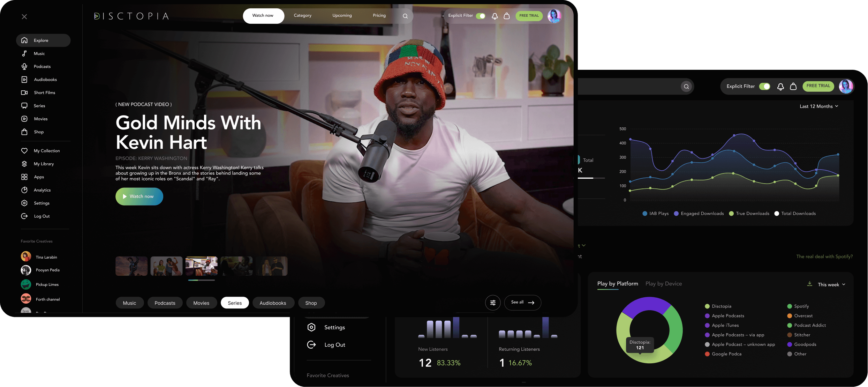Viewport: 868px width, 387px height.
Task: Toggle IAB Plays legend series
Action: [x=655, y=214]
